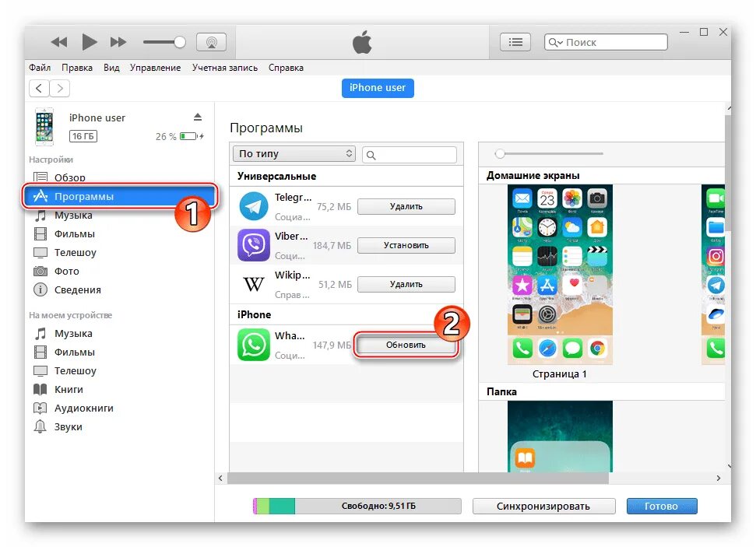Open the Управление menu
The height and width of the screenshot is (547, 756).
(x=155, y=68)
